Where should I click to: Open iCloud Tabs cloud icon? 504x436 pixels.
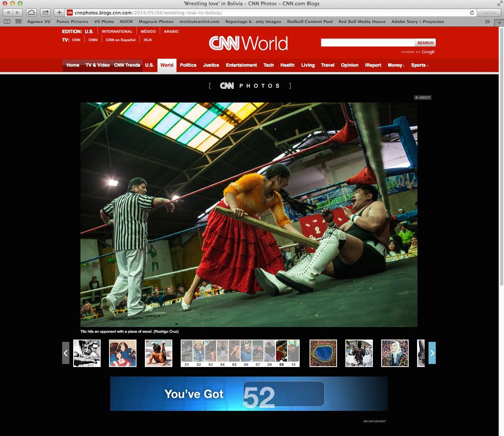tap(32, 13)
